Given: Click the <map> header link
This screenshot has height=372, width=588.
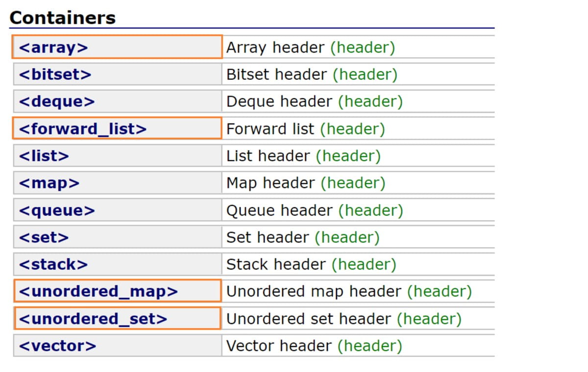Looking at the screenshot, I should [x=49, y=183].
